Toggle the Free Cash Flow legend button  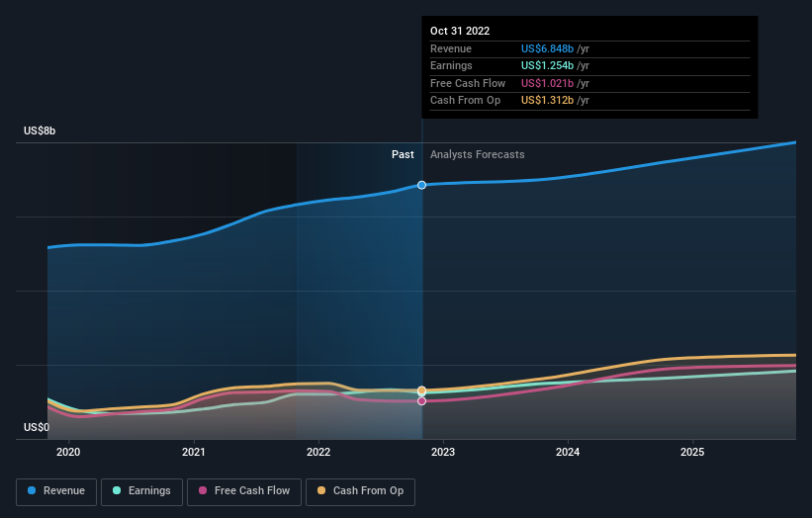tap(244, 491)
